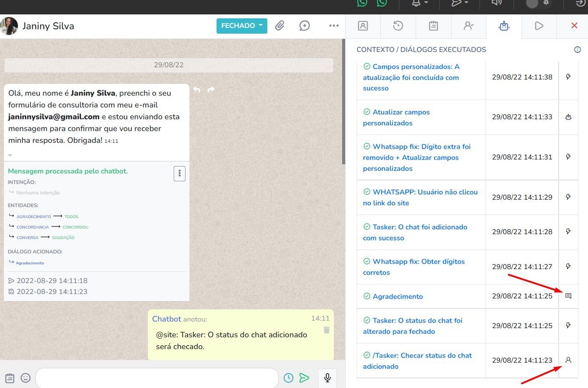Image resolution: width=588 pixels, height=388 pixels.
Task: Delete the Chatbot note with trash icon
Action: (x=326, y=330)
